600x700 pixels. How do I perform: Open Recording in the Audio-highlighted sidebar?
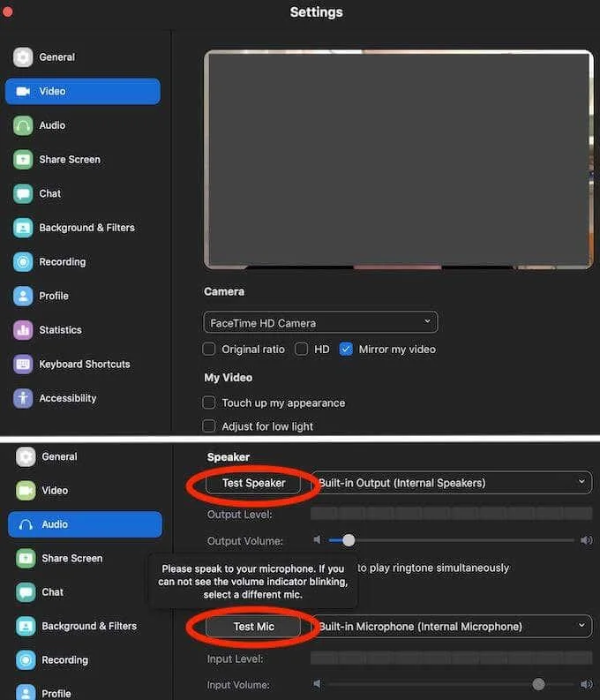click(x=52, y=660)
